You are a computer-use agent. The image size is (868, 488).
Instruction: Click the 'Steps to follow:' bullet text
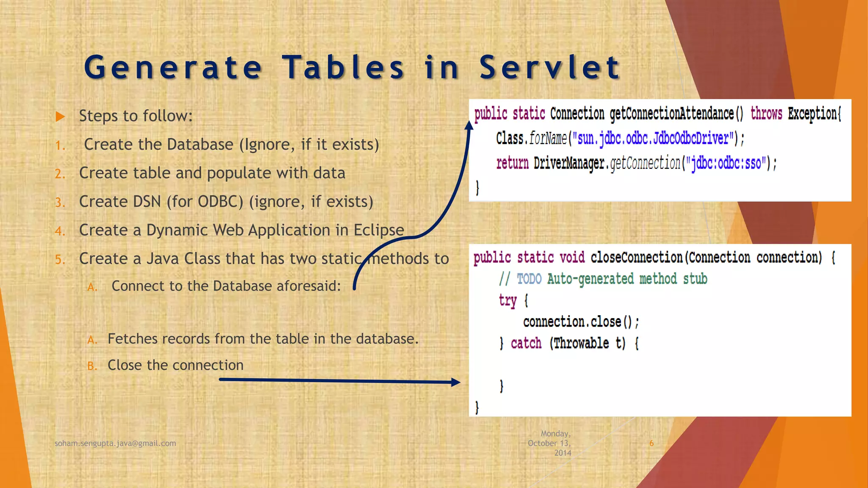(x=136, y=116)
